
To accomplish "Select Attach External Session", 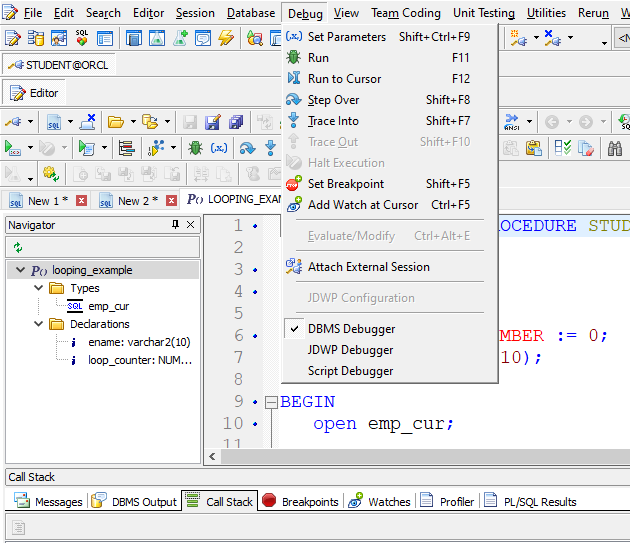I will point(390,267).
